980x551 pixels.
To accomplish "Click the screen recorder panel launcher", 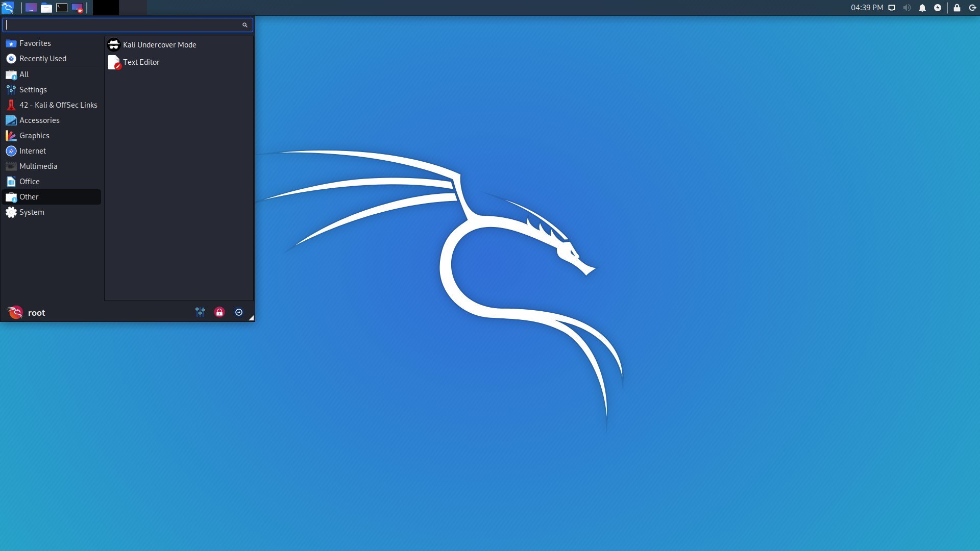I will click(x=77, y=8).
